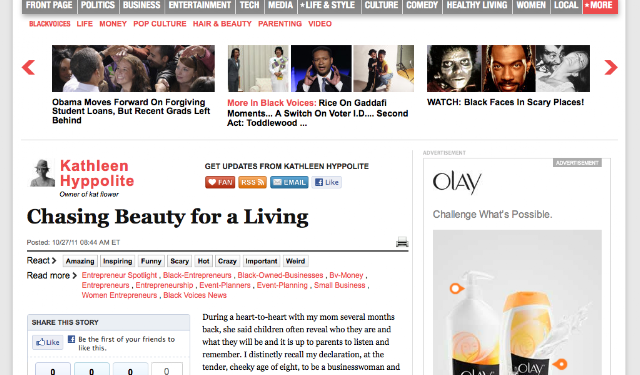Open the Entrepreneur Spotlight tag
This screenshot has height=375, width=640.
(x=119, y=275)
